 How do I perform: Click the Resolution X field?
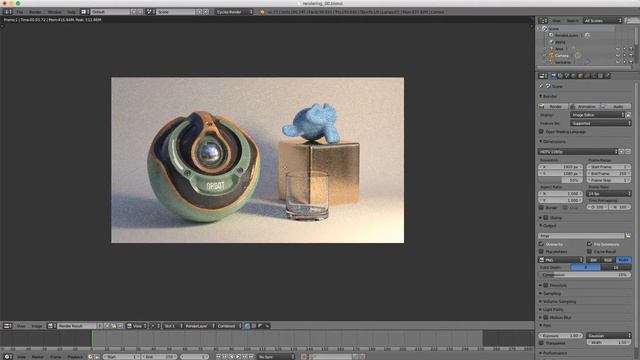560,167
